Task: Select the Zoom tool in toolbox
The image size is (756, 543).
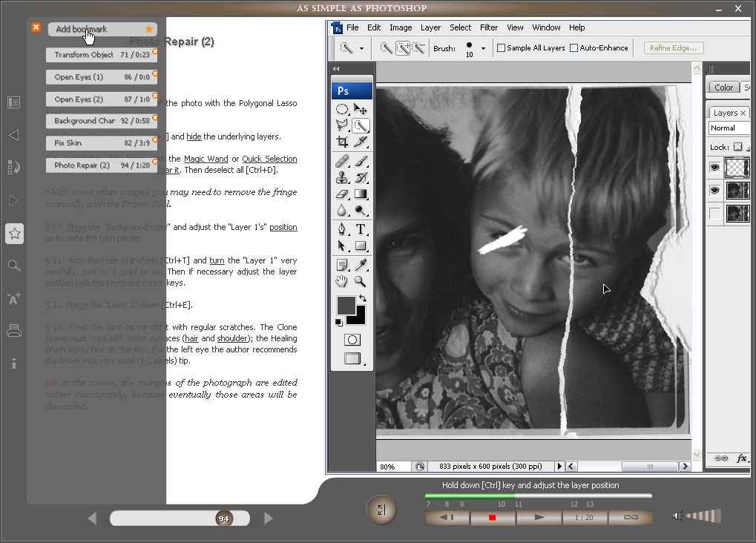Action: coord(360,281)
